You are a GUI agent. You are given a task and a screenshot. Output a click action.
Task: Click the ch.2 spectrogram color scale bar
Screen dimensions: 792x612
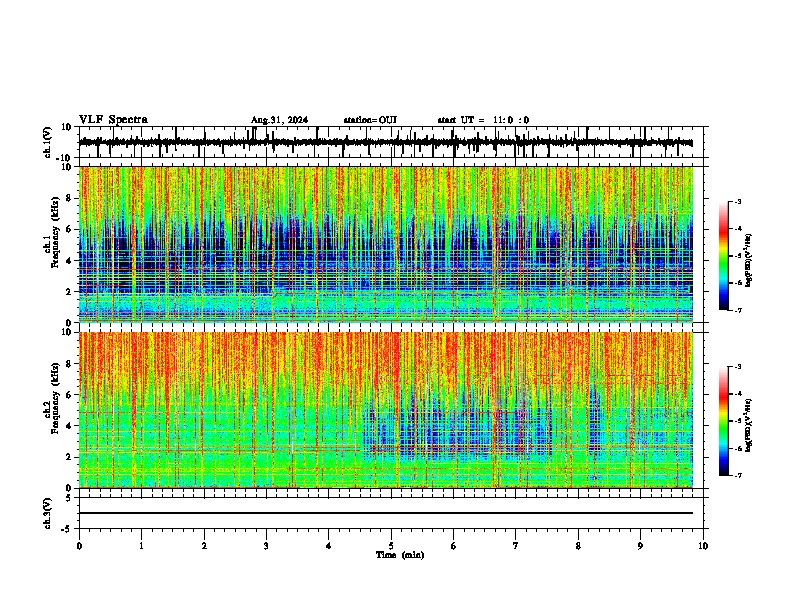(x=724, y=421)
